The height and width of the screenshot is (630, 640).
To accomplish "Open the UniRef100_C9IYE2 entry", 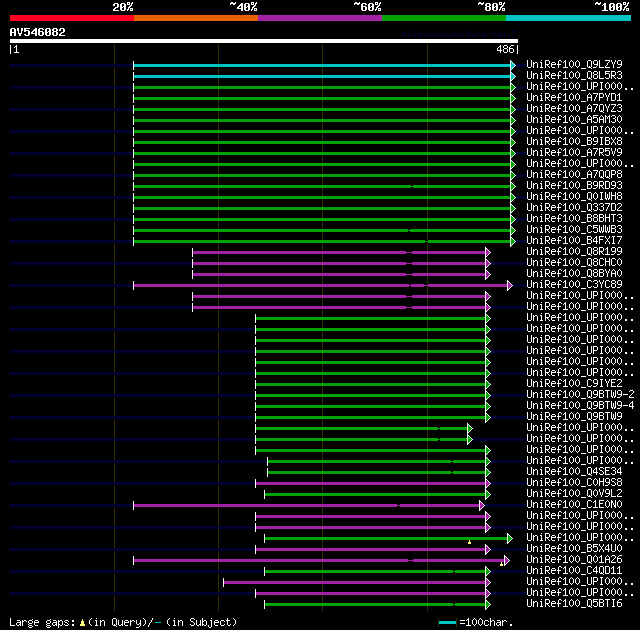I will point(574,384).
